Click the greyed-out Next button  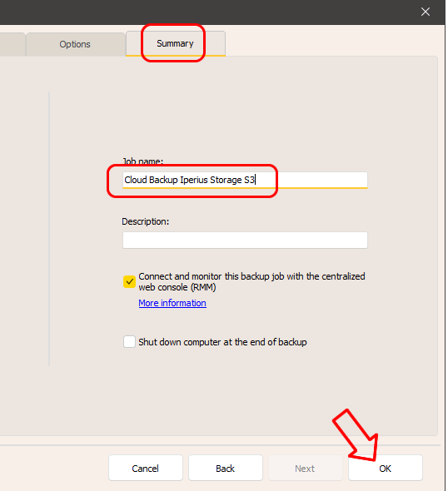(x=305, y=469)
